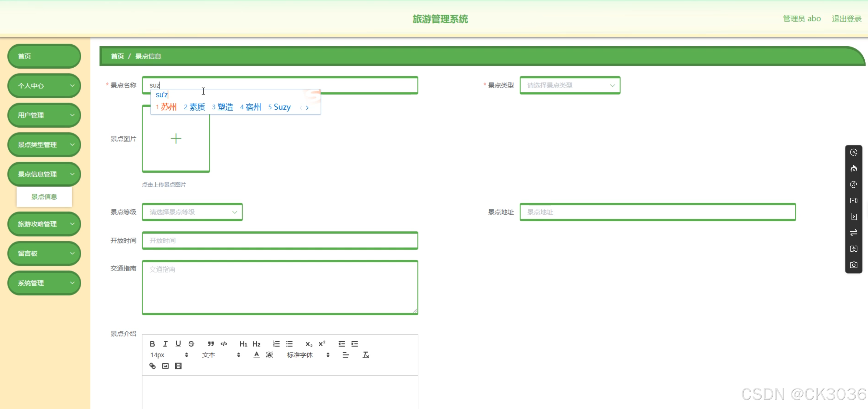Click the camera screenshot icon in the right floating bar
Screen dimensions: 868x409
854,265
